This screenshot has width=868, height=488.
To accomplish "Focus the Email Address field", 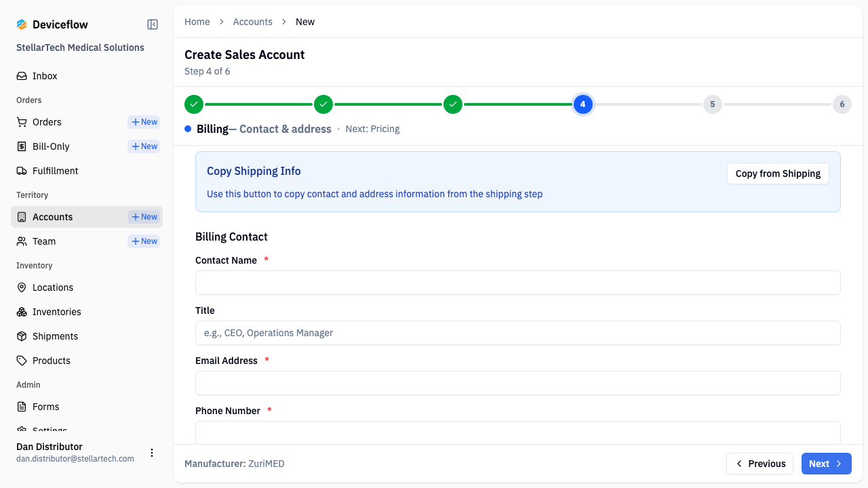I will [x=518, y=383].
